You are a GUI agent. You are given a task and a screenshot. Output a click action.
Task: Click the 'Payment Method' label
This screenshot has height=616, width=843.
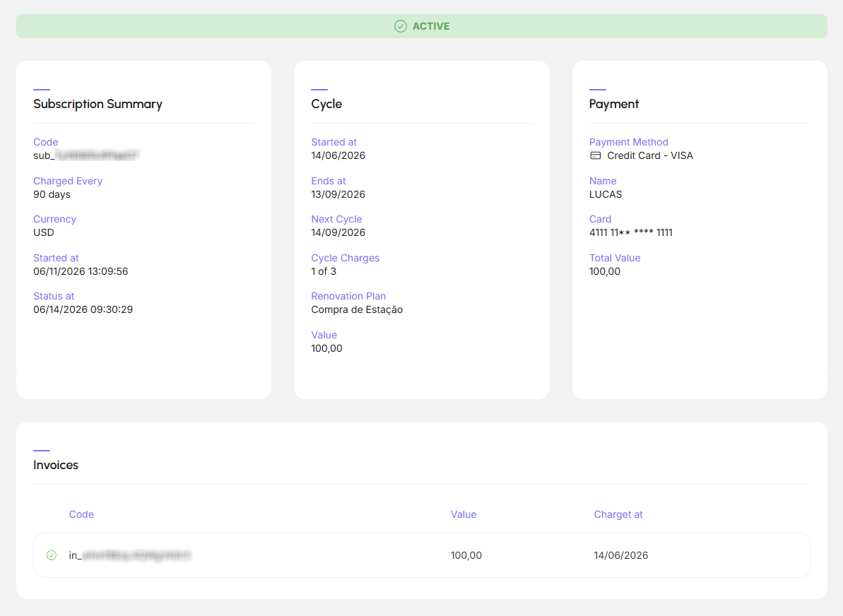[628, 143]
